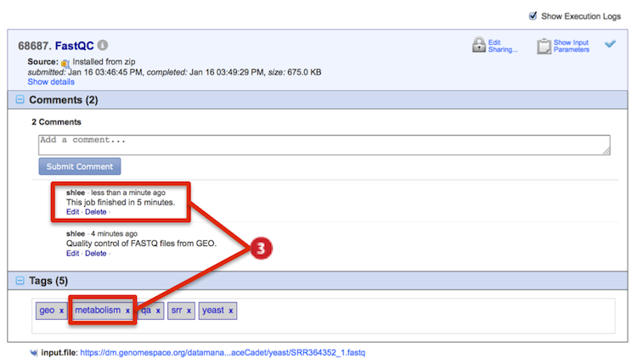Click the Submit Comment button
The width and height of the screenshot is (637, 364).
tap(80, 166)
